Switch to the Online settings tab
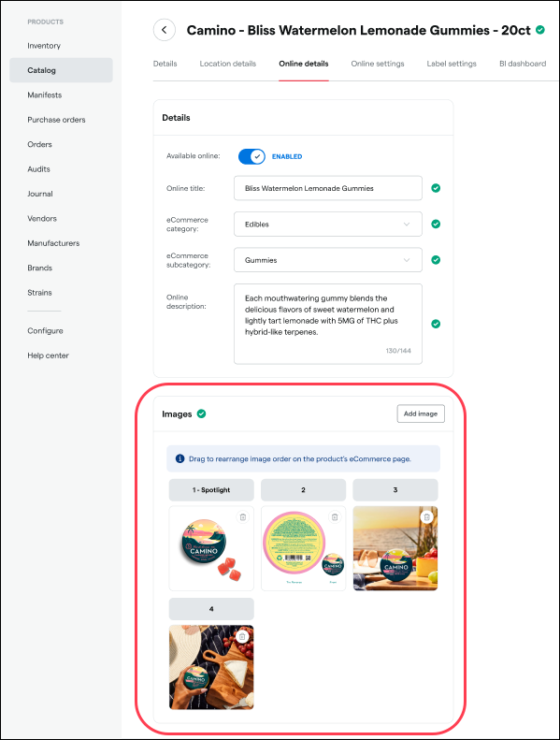 [x=378, y=64]
